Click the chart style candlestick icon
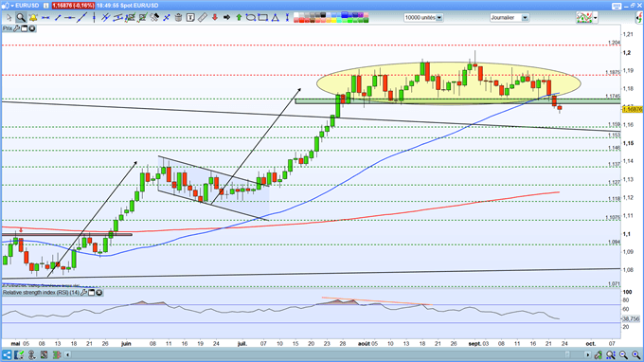This screenshot has width=644, height=362. pyautogui.click(x=584, y=18)
